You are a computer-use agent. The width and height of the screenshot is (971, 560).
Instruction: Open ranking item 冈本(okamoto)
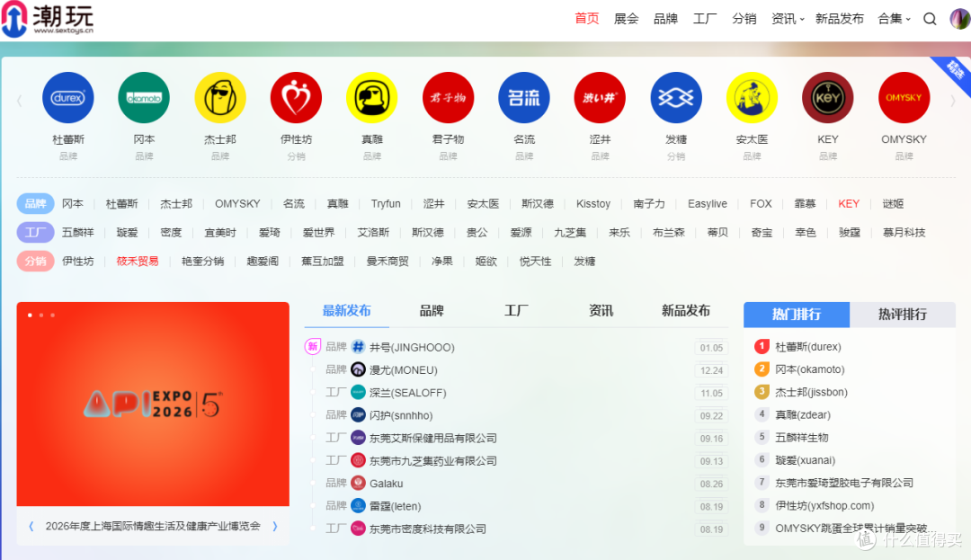(810, 369)
